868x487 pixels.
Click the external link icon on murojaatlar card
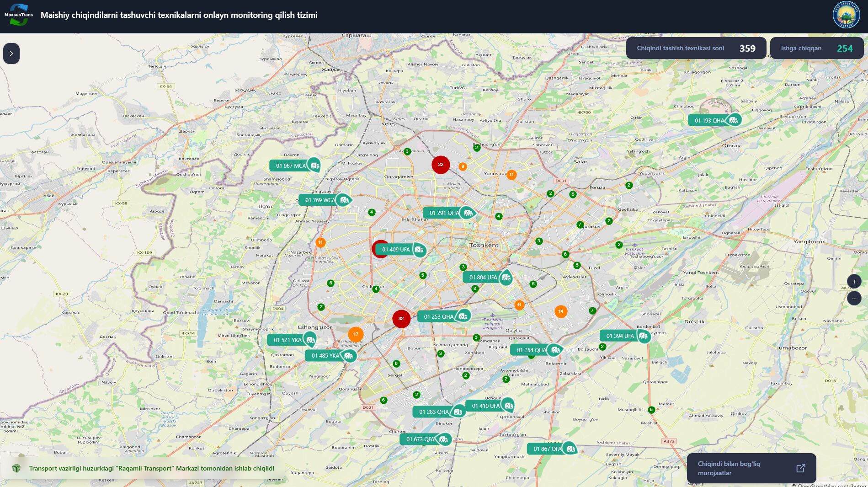(x=800, y=468)
